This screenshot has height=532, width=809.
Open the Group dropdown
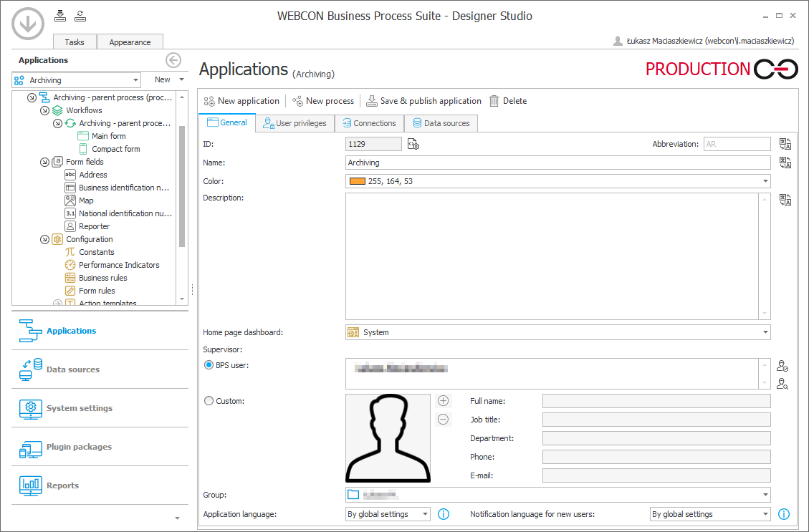pos(765,495)
